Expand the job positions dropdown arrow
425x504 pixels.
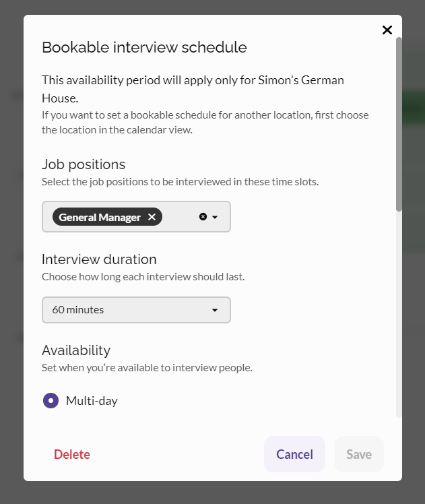[x=216, y=217]
